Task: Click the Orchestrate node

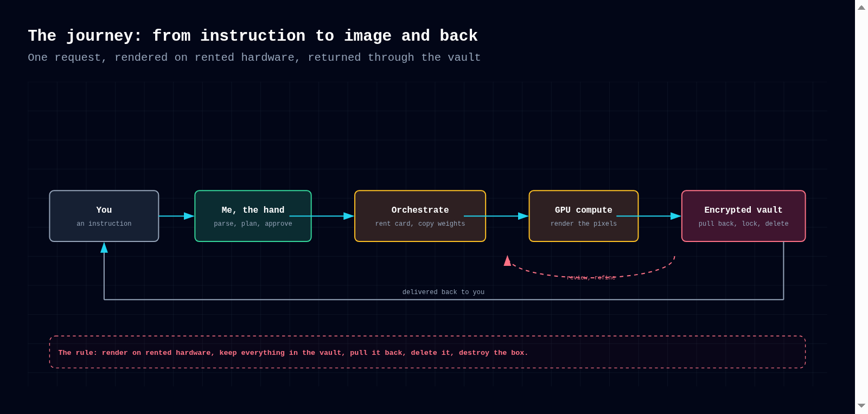Action: pos(420,216)
